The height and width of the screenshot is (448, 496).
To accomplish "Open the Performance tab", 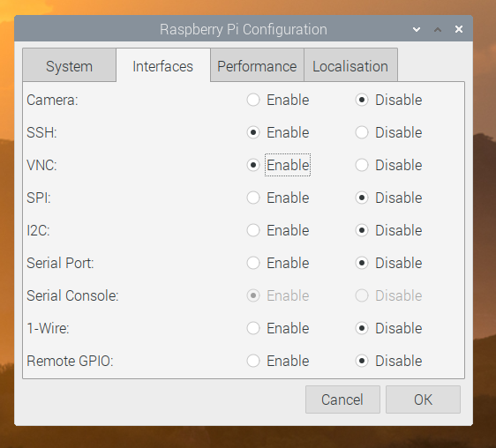I will pos(257,65).
